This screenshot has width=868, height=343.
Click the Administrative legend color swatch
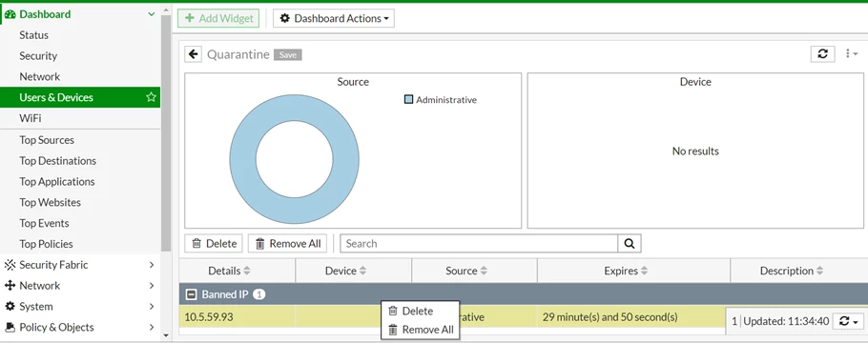[x=408, y=100]
